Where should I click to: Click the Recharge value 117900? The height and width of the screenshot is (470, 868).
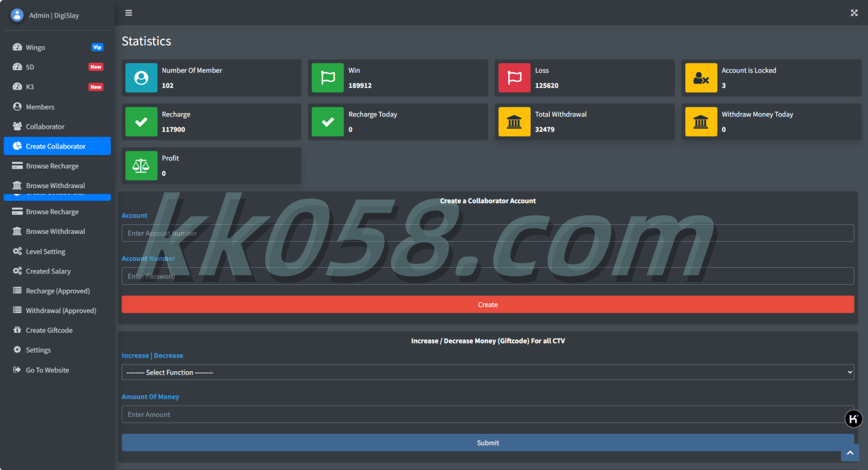[x=173, y=130]
